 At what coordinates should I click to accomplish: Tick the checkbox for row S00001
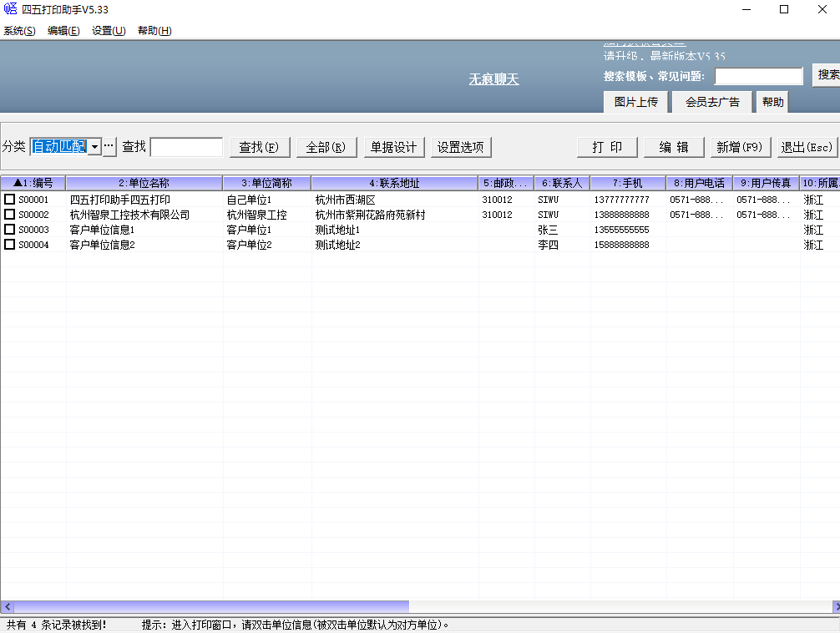click(x=10, y=200)
